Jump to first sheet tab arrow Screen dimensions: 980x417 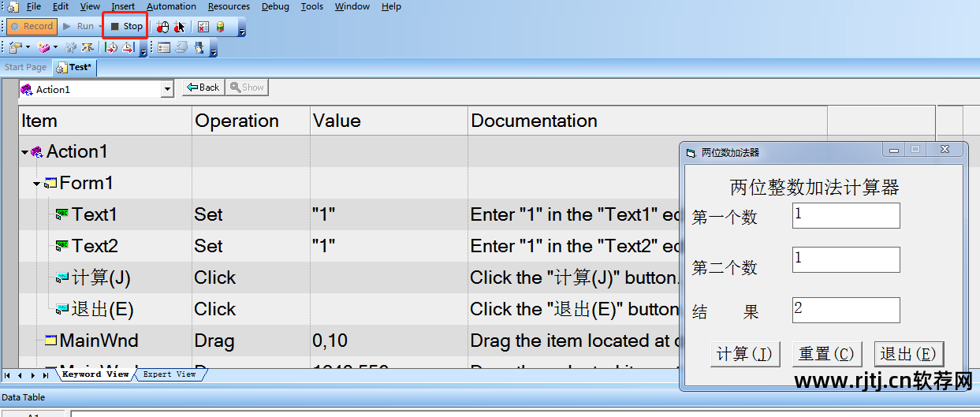coord(8,375)
